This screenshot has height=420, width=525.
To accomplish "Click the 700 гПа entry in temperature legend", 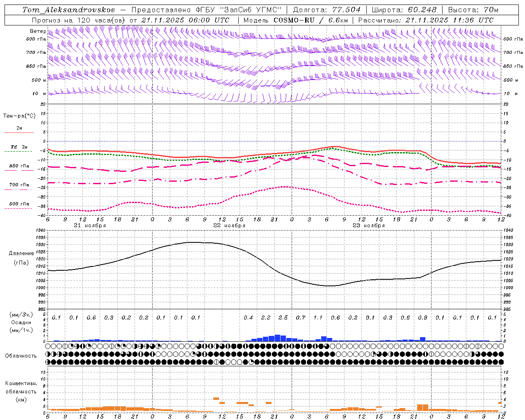I will 19,185.
